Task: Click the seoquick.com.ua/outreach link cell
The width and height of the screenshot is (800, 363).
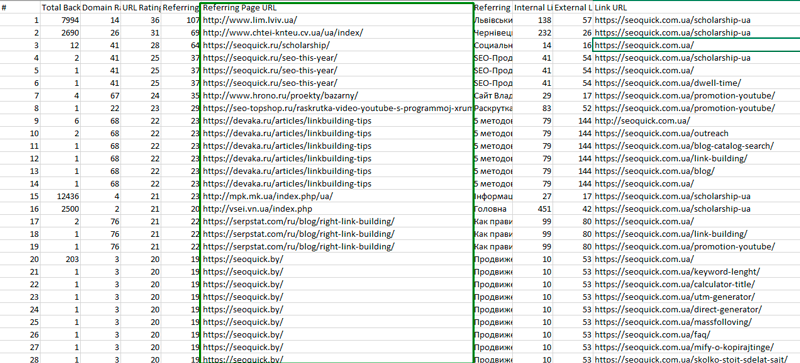Action: pos(696,133)
